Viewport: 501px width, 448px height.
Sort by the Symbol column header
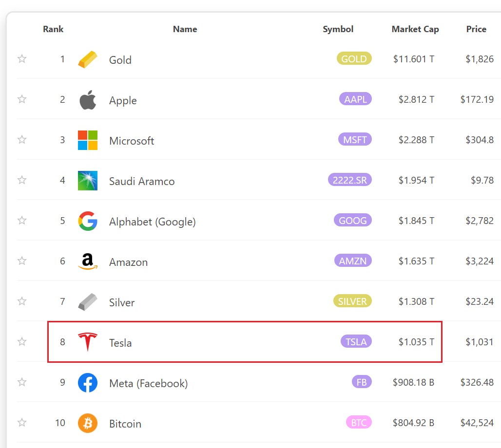tap(338, 29)
